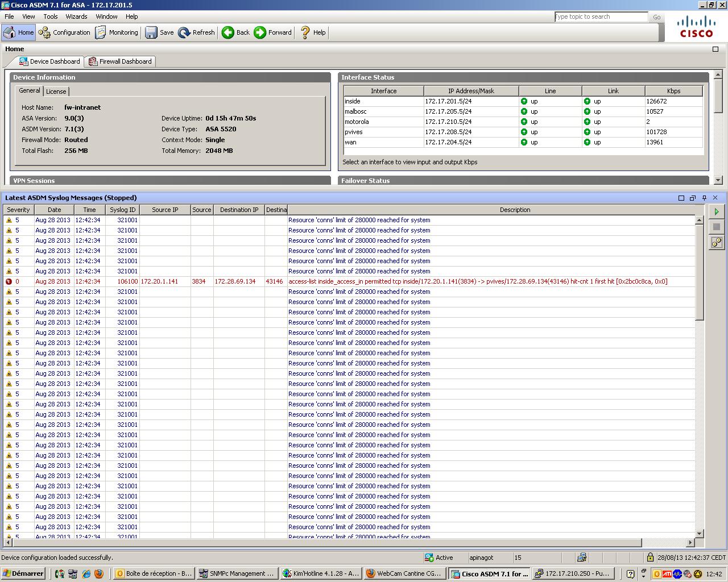Click the error severity icon on the access-list row
Screen dimensions: 728x582
coord(9,281)
